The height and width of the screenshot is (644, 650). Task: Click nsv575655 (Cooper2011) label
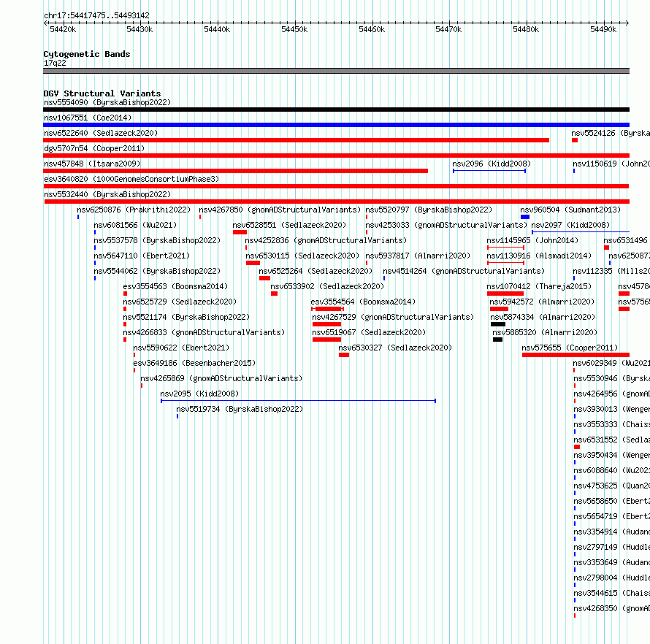(570, 348)
